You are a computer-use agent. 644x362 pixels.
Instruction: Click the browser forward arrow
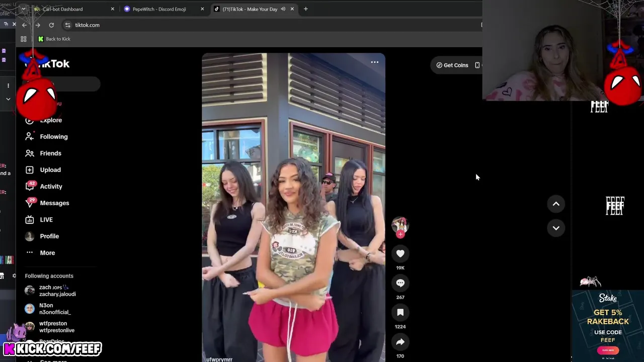(38, 25)
